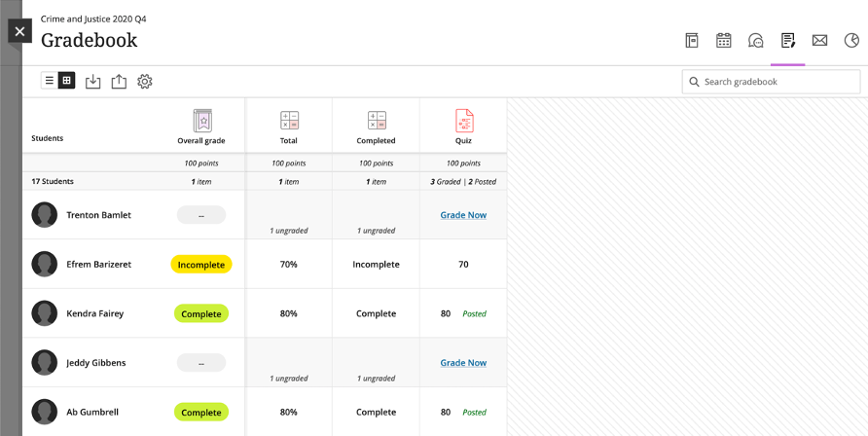Click Jeddy Gibbens's Total 1 ungraded cell
This screenshot has width=868, height=436.
click(x=288, y=362)
